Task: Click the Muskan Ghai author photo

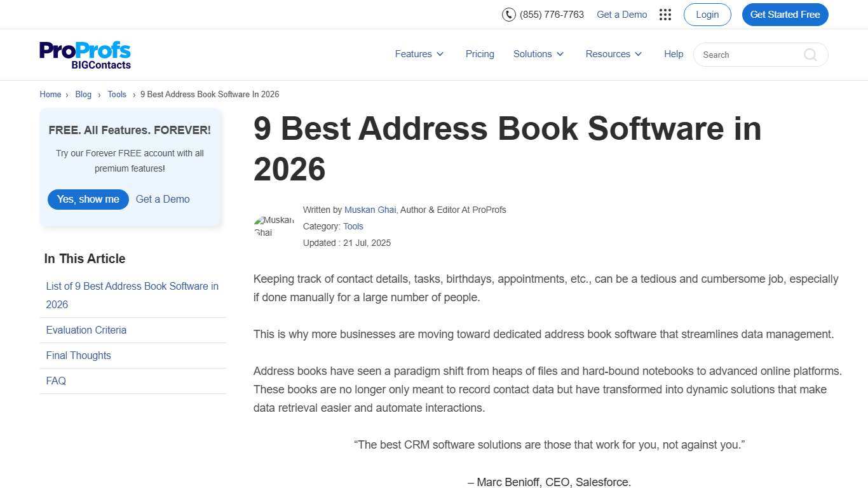Action: point(274,227)
